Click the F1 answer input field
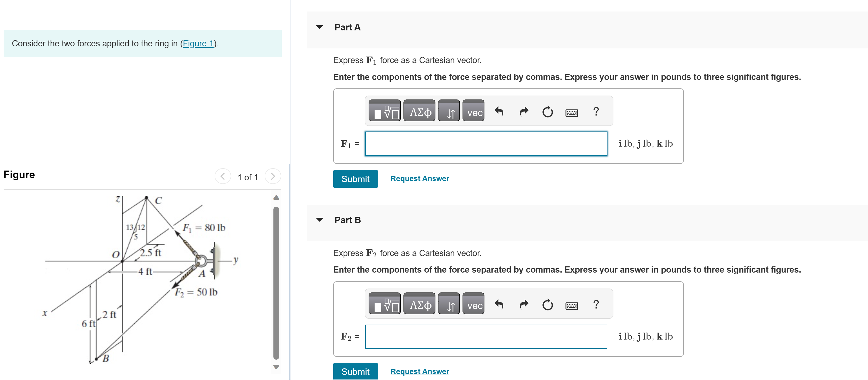This screenshot has height=380, width=868. [486, 144]
